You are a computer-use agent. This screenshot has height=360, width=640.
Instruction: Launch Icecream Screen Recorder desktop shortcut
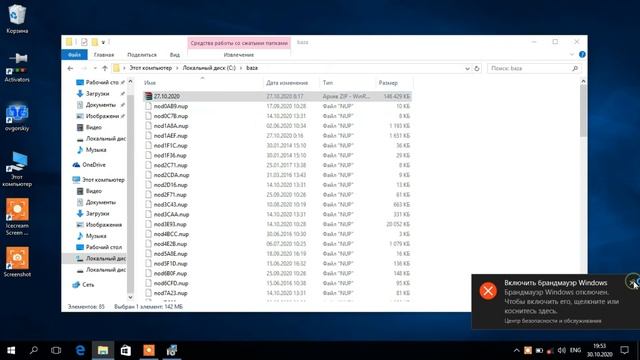(17, 216)
